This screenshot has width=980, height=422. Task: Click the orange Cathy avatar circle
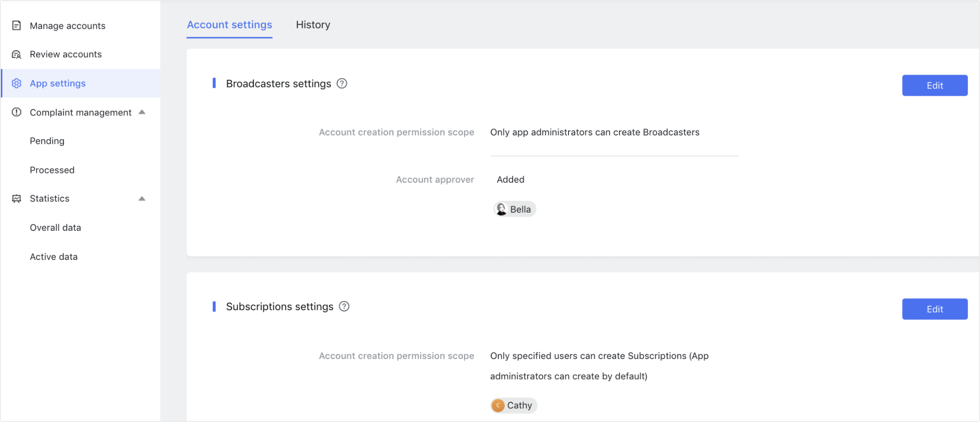click(x=497, y=405)
